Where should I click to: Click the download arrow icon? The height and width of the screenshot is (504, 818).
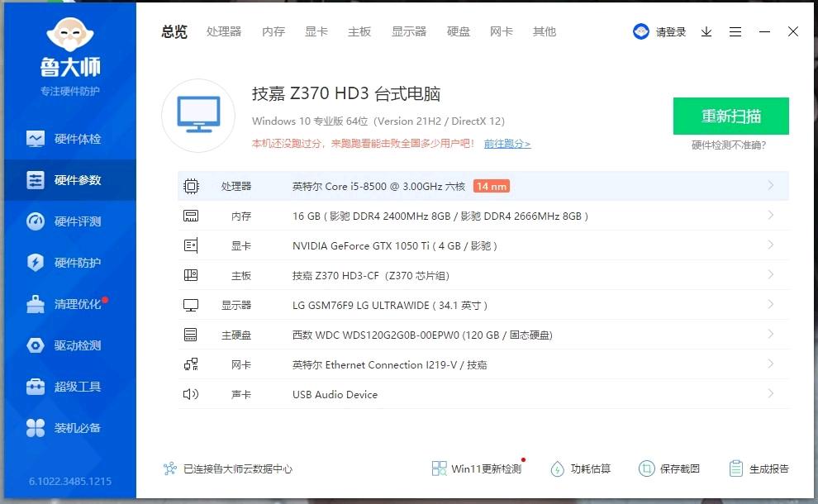click(x=706, y=32)
